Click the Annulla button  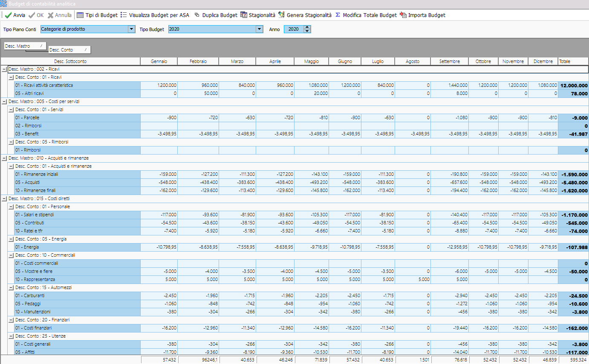(60, 15)
